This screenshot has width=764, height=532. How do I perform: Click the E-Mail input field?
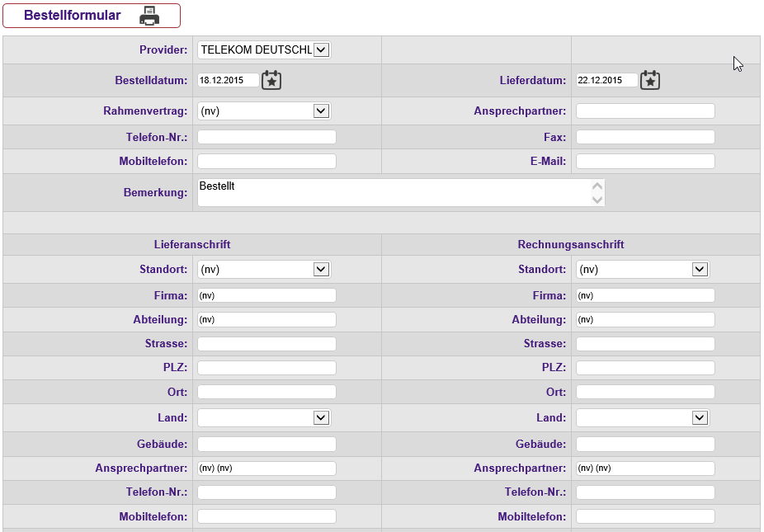tap(645, 161)
